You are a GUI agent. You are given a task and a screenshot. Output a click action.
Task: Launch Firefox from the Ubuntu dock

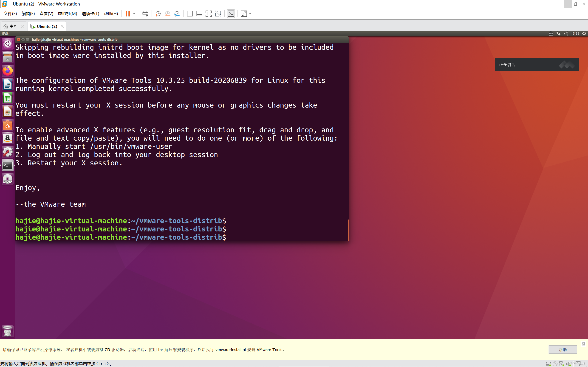click(x=8, y=71)
